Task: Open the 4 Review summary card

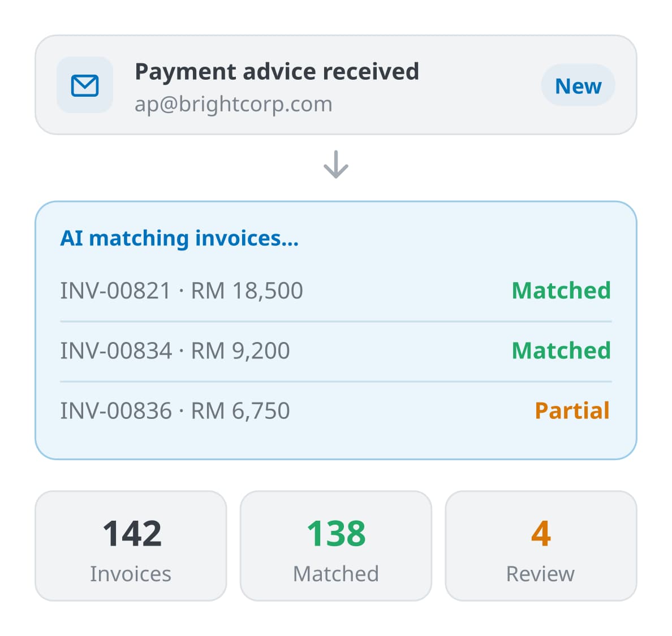Action: tap(541, 546)
